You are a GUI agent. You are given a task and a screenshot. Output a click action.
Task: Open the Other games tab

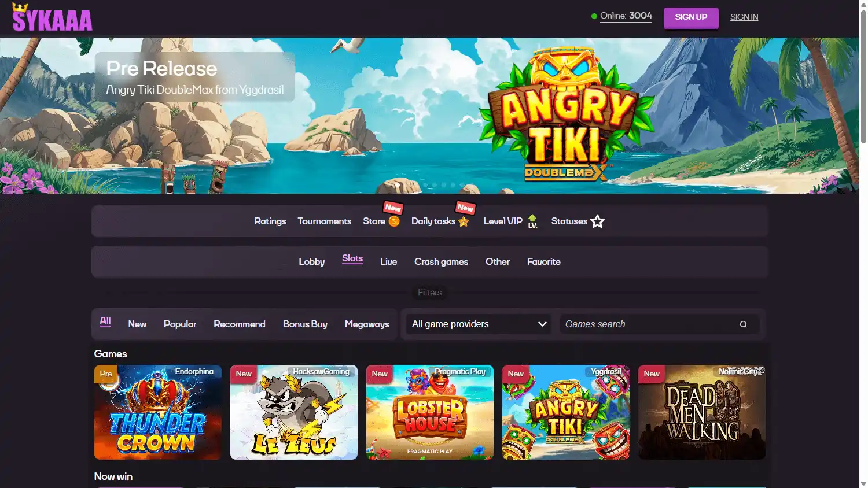pos(498,262)
